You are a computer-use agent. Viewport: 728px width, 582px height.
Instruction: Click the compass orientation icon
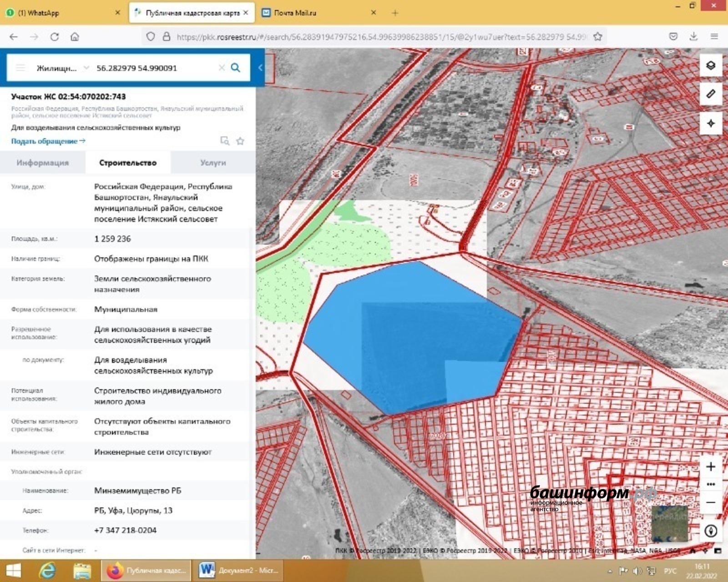tap(710, 531)
